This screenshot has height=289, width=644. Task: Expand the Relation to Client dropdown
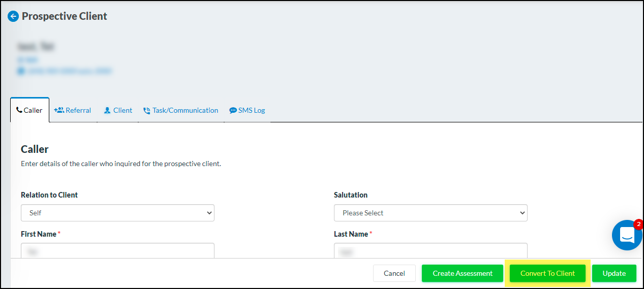117,213
